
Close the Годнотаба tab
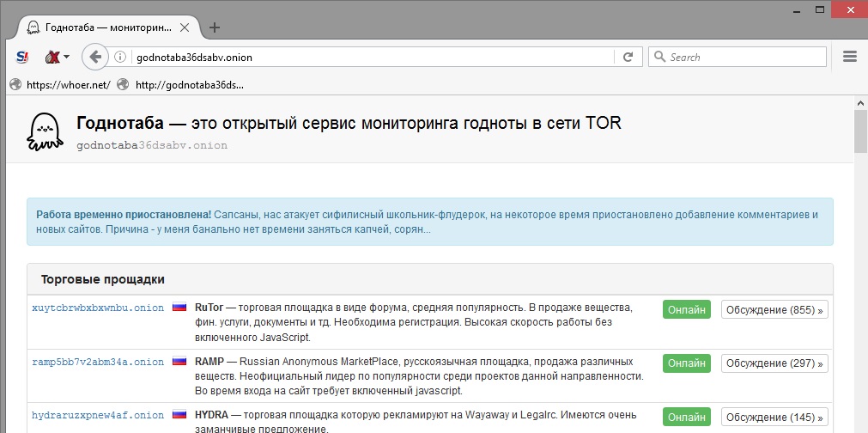(185, 27)
